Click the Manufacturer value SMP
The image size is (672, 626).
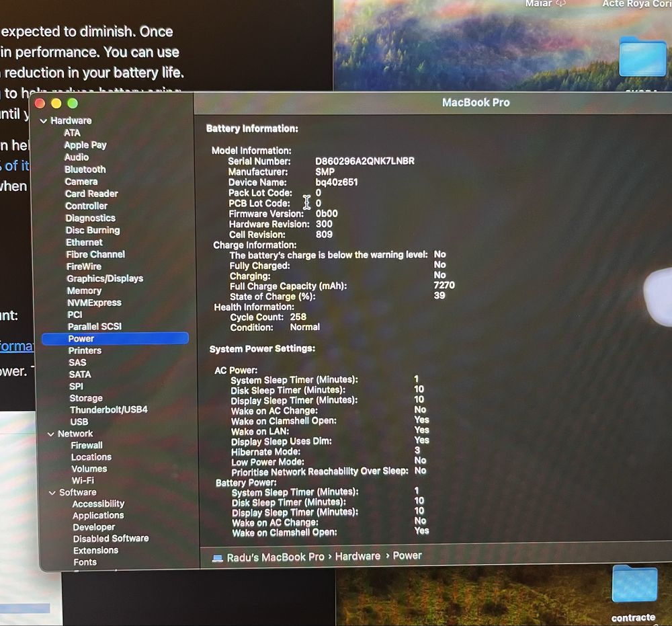click(x=325, y=172)
